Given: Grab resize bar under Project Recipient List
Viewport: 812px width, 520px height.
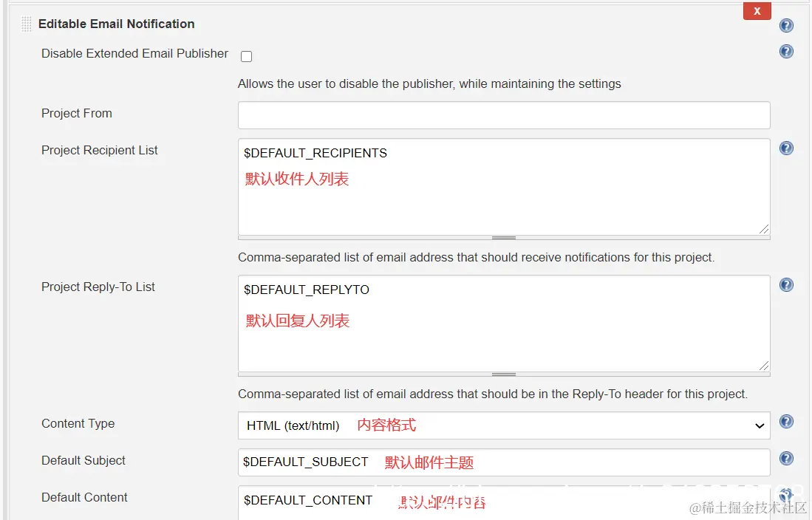Looking at the screenshot, I should point(504,238).
